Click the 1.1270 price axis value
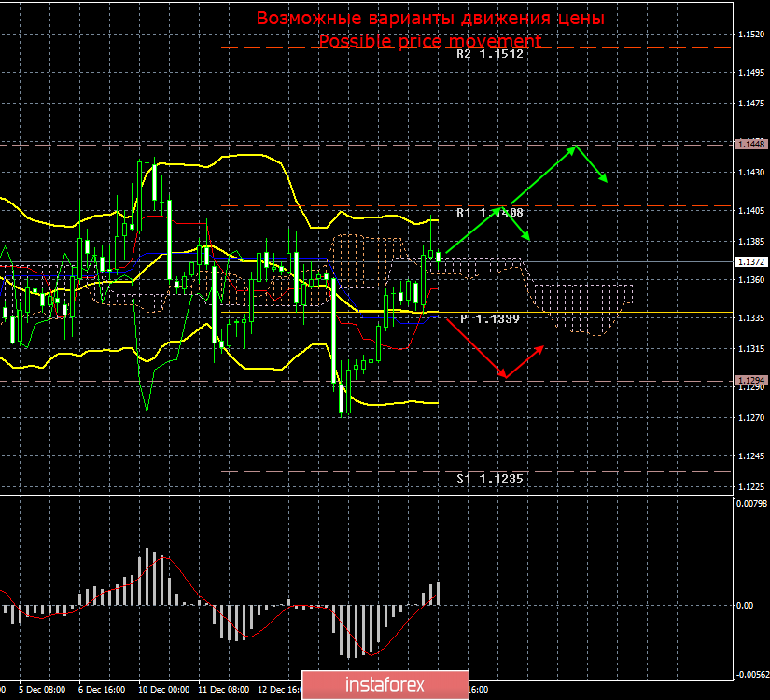The width and height of the screenshot is (770, 700). coord(751,417)
